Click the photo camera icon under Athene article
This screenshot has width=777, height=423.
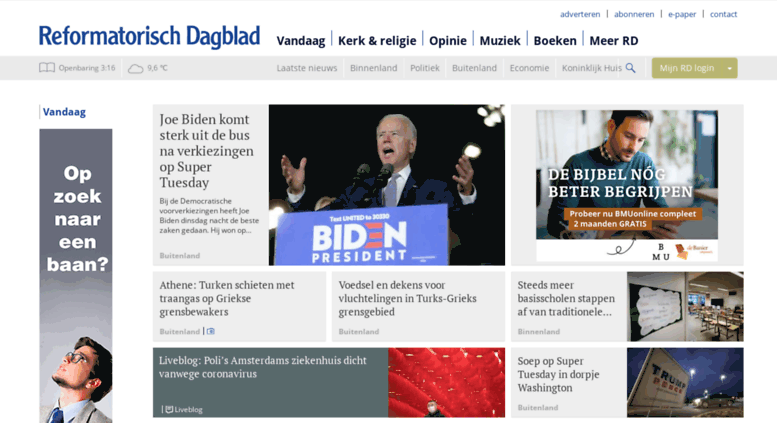(x=211, y=331)
